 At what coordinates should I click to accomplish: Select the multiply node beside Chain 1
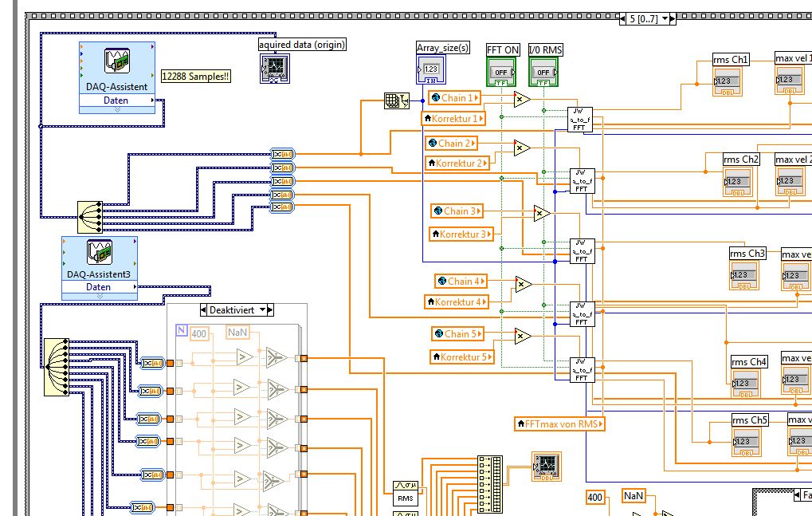[521, 99]
